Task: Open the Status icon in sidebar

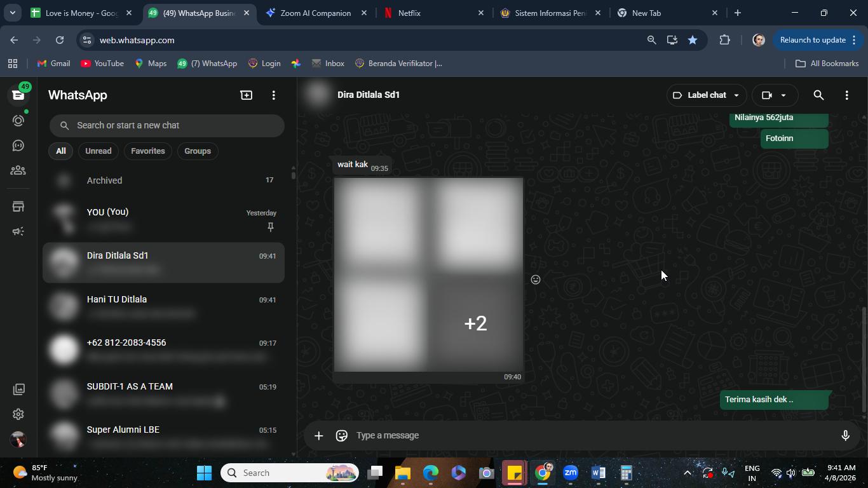Action: (18, 120)
